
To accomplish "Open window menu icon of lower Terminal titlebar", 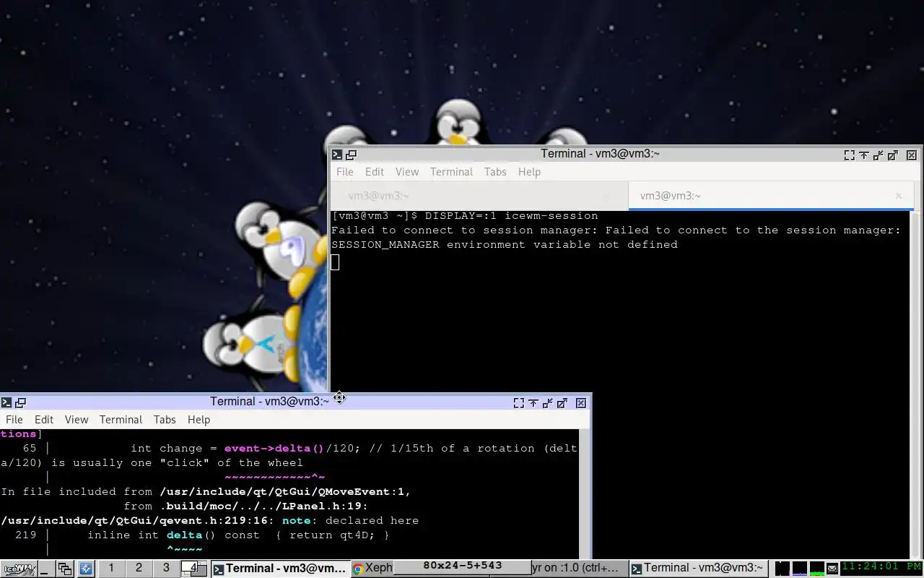I will point(6,402).
